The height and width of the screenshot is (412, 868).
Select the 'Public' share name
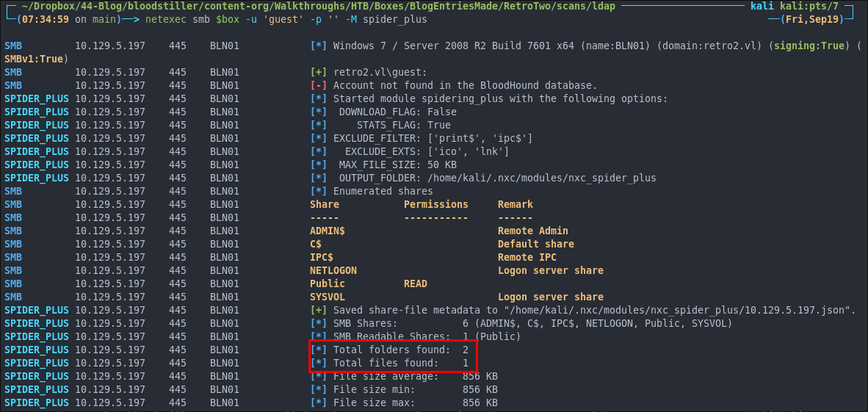pyautogui.click(x=328, y=283)
